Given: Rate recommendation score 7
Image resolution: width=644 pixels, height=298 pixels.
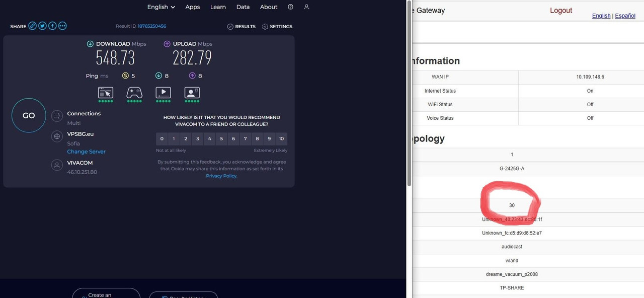Looking at the screenshot, I should tap(246, 139).
